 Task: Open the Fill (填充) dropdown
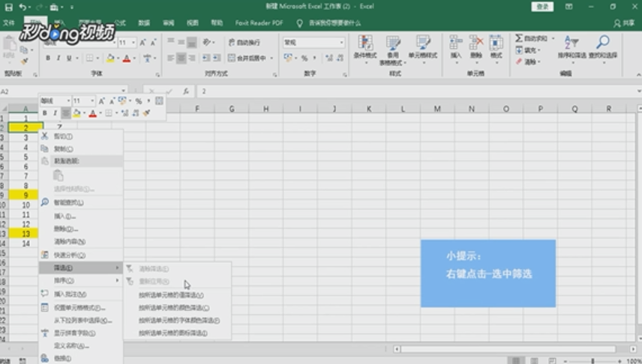coord(528,50)
